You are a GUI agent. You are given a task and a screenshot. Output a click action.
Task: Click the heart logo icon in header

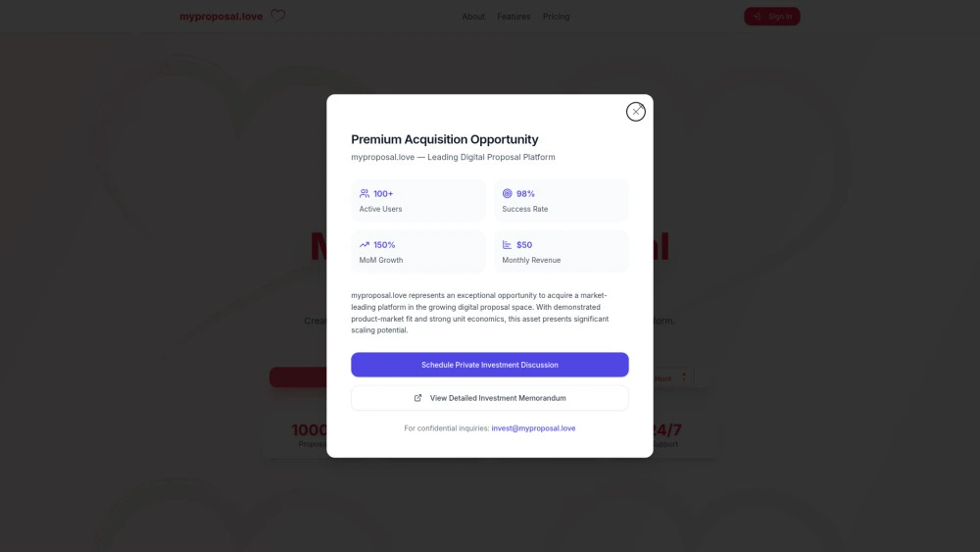coord(278,16)
